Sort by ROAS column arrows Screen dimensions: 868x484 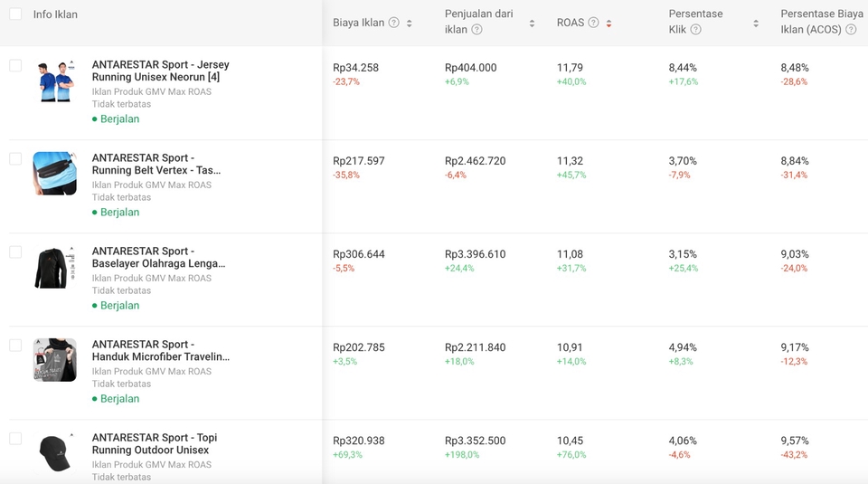click(609, 24)
